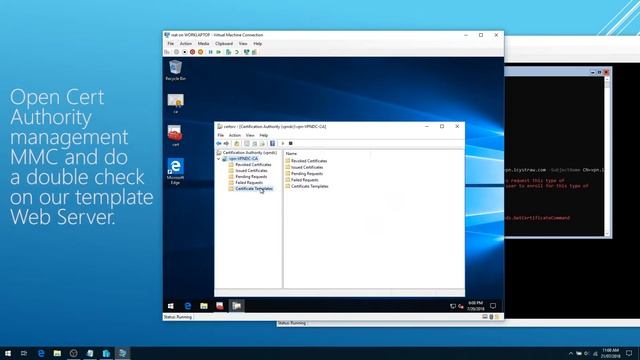
Task: Collapse the VPNDC-CA tree node
Action: [218, 159]
